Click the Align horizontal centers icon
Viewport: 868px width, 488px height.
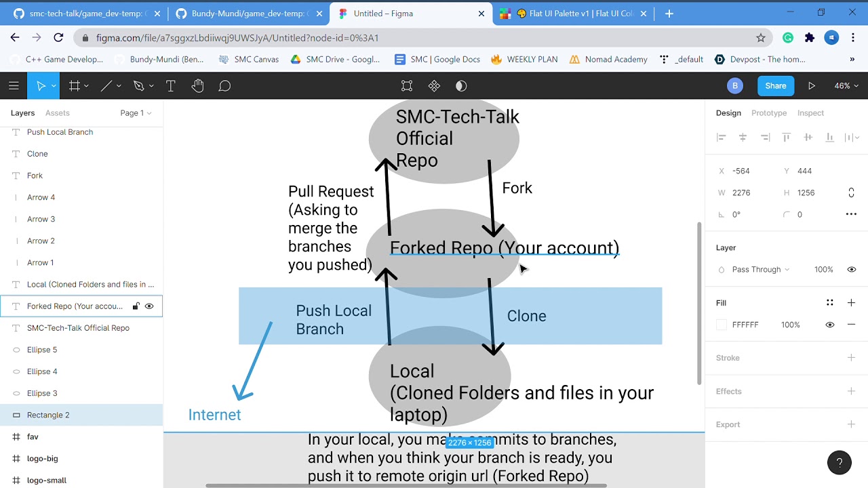[x=743, y=138]
